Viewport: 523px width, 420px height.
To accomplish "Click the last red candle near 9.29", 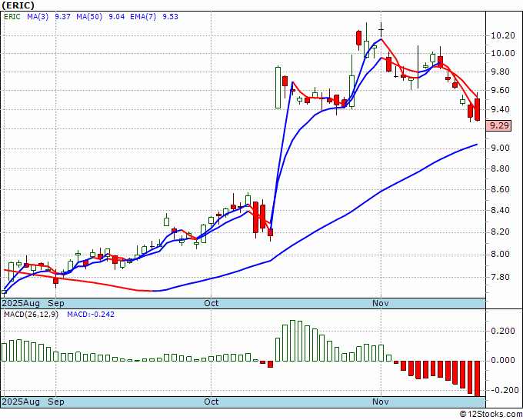I will pos(478,109).
